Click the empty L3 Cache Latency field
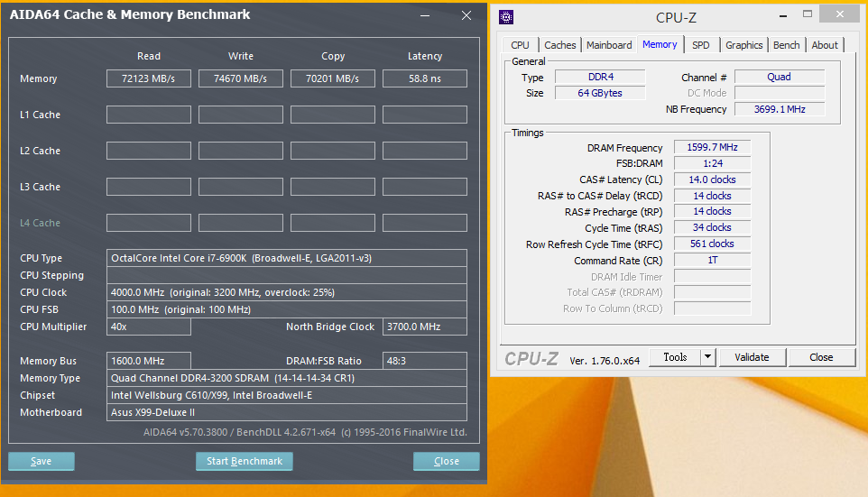This screenshot has height=497, width=868. [x=425, y=187]
